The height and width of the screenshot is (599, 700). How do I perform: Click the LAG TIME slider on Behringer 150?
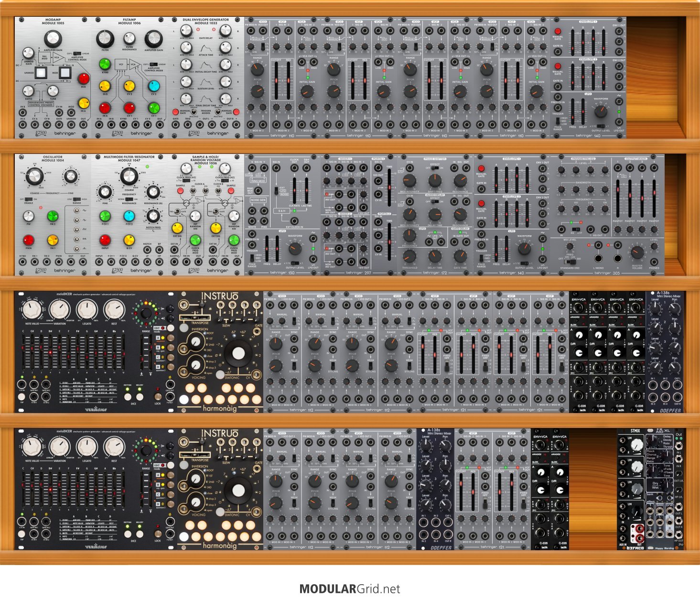(306, 190)
